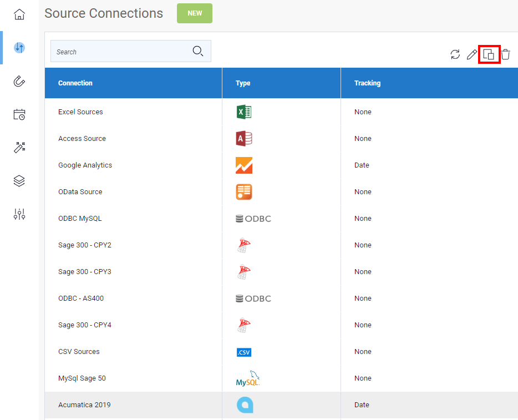Screen dimensions: 518x420
Task: Select the source connections arrows sidebar icon
Action: coord(19,48)
